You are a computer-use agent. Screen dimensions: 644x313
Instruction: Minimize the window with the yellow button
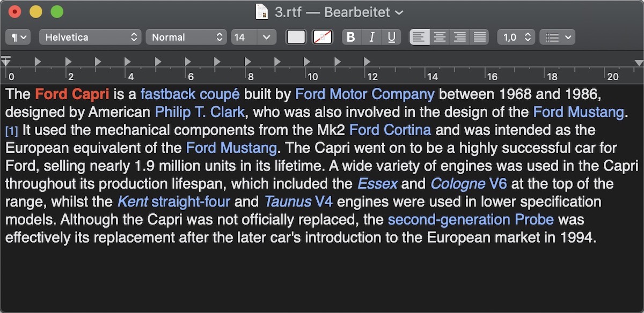[35, 11]
